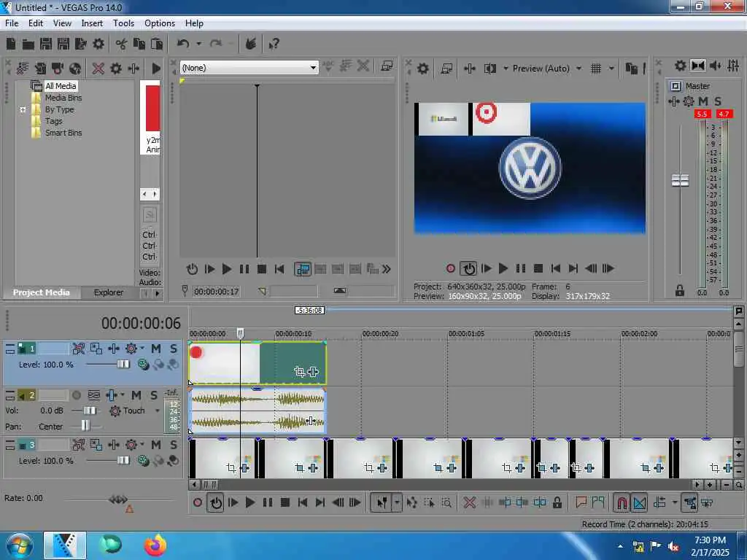
Task: Toggle split screen view in preview
Action: click(x=489, y=69)
